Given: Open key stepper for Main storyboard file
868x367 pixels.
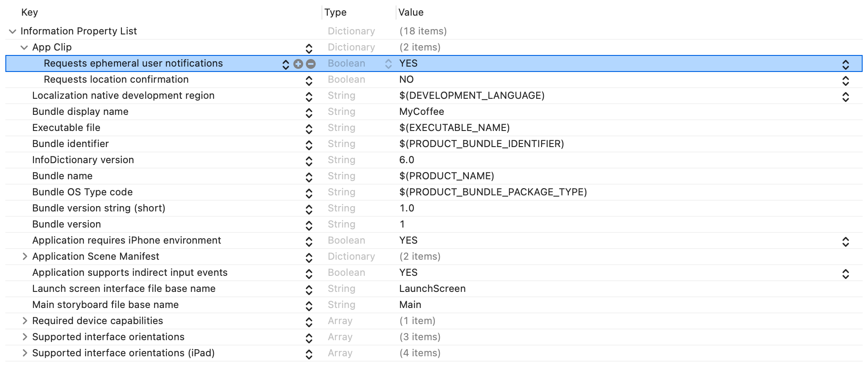Looking at the screenshot, I should [x=309, y=306].
